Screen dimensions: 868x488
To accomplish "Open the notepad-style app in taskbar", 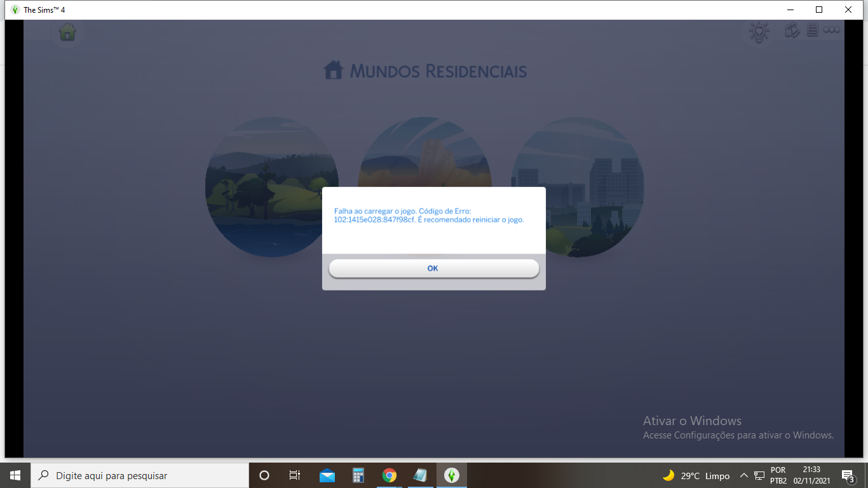I will click(x=420, y=475).
